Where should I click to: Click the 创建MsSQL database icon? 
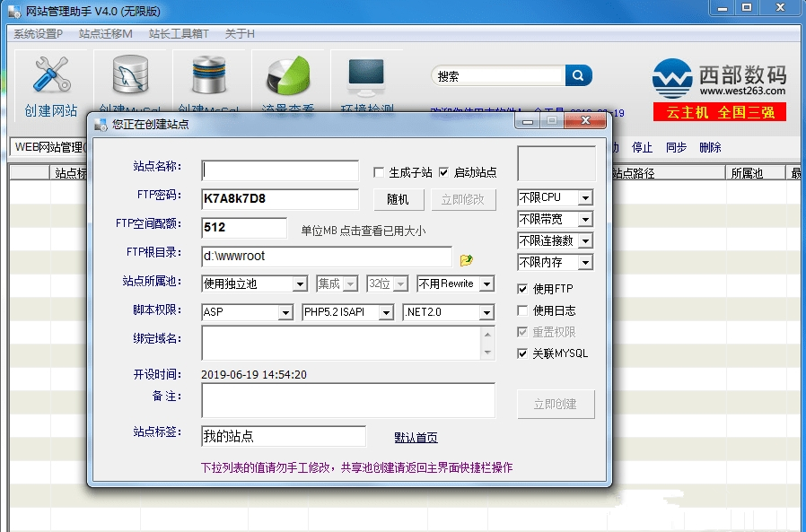208,76
